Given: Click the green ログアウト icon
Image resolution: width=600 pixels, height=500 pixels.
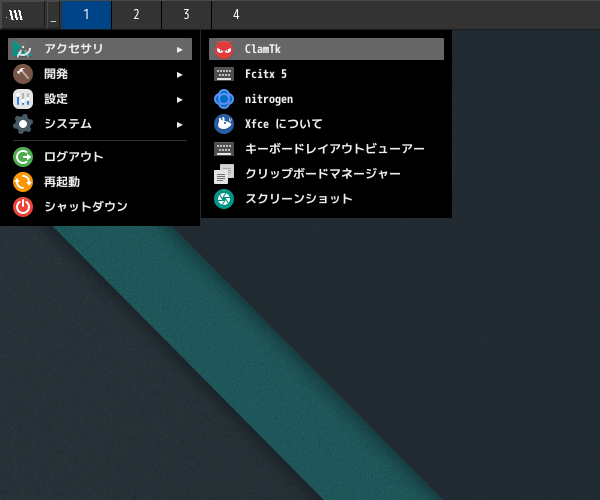Looking at the screenshot, I should (23, 157).
